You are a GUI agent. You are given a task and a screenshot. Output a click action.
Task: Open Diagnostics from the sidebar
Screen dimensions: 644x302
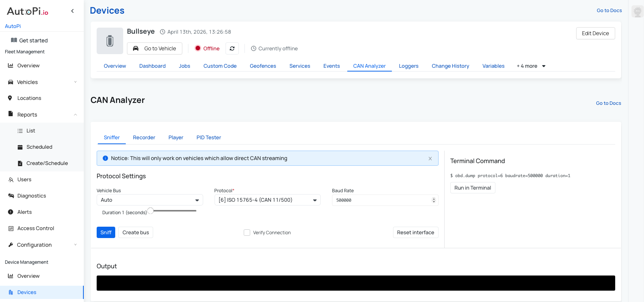pyautogui.click(x=31, y=196)
